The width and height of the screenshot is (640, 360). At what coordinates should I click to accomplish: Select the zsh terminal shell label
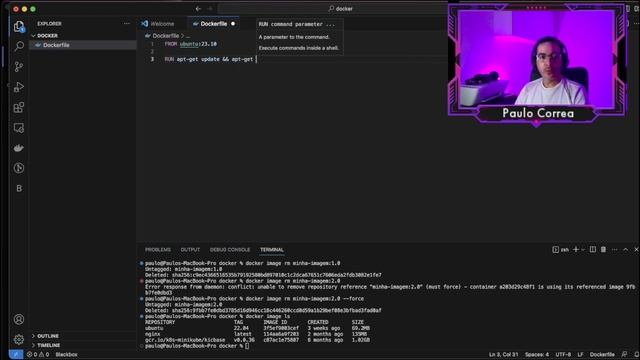(x=561, y=249)
